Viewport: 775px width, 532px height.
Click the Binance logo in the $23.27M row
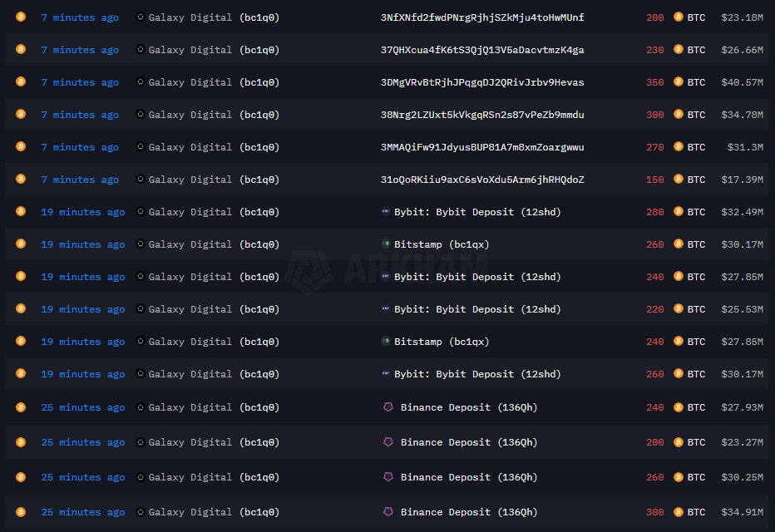pos(388,441)
